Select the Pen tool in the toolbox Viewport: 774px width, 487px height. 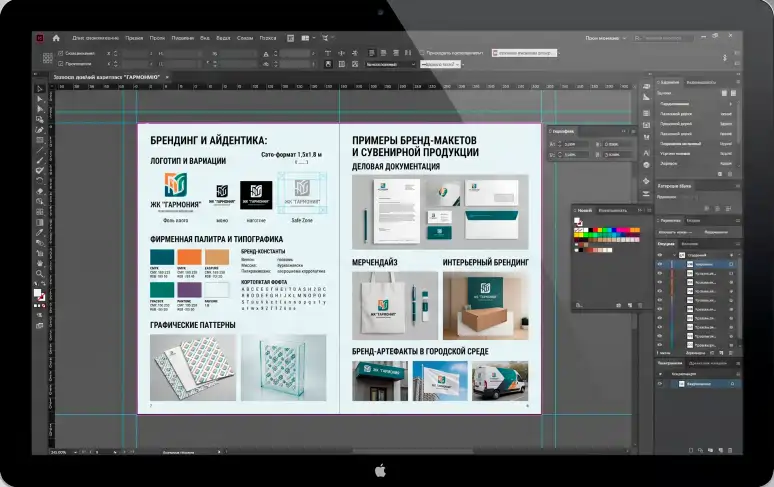[x=39, y=130]
